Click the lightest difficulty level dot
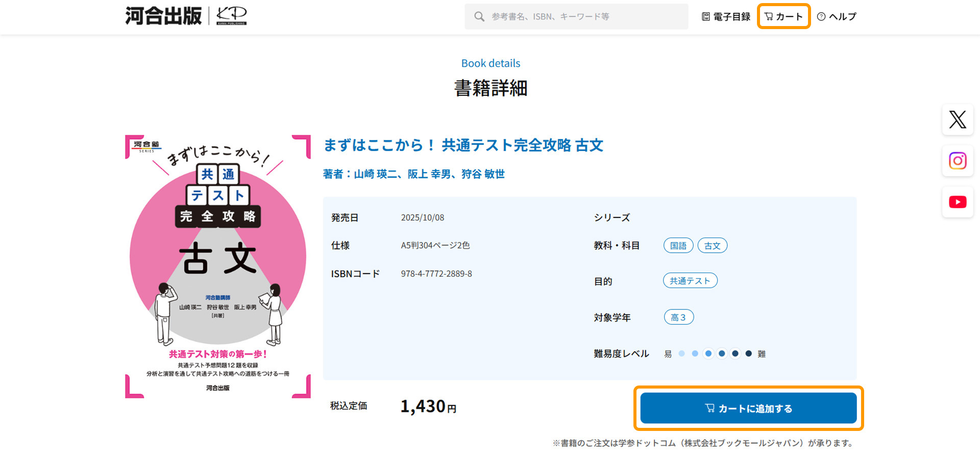 click(x=681, y=353)
